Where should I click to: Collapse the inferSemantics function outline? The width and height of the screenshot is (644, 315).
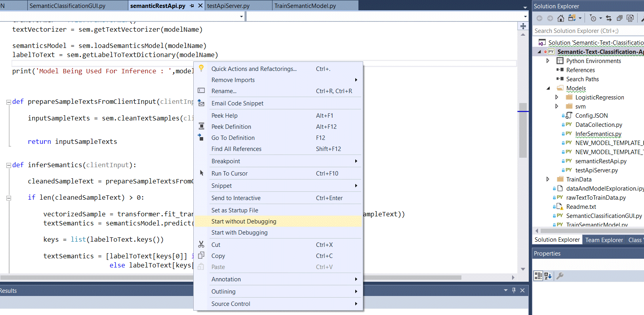[x=8, y=165]
